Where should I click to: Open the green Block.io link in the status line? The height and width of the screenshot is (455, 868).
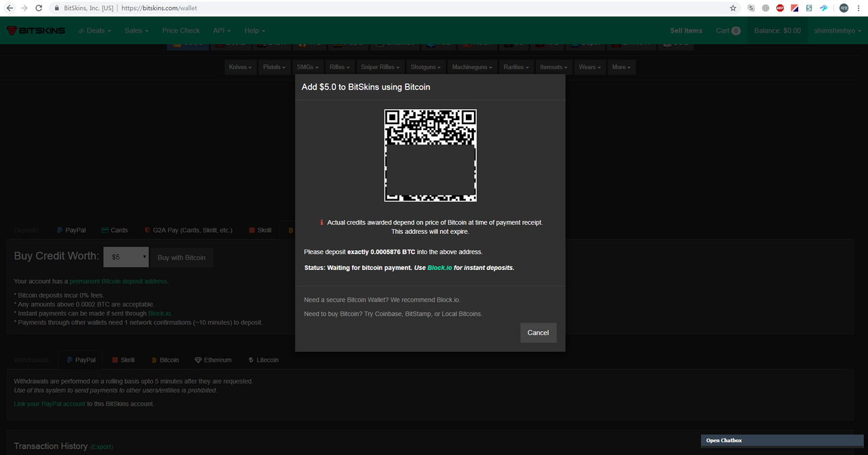(x=439, y=268)
